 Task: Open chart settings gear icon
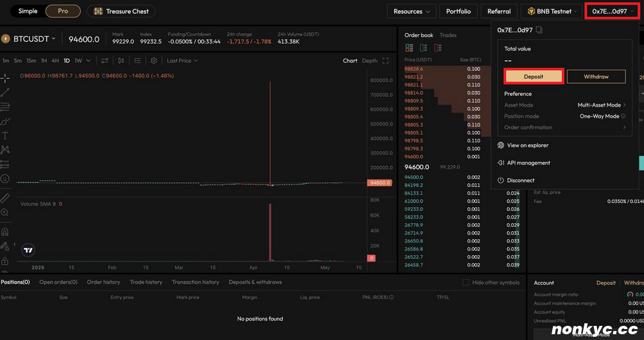[153, 60]
